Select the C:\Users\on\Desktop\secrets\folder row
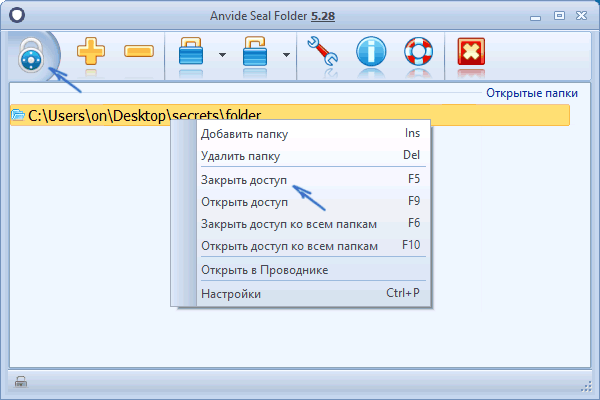Viewport: 600px width, 400px height. pos(290,115)
